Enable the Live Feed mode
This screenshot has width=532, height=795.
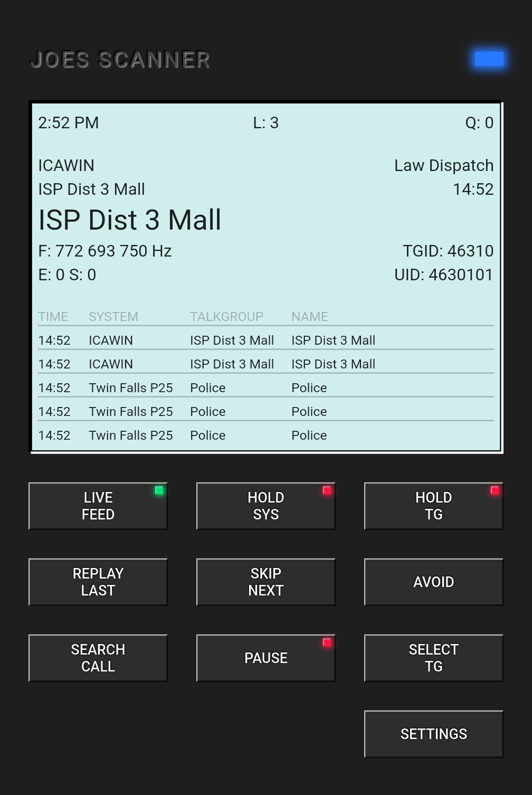(x=98, y=506)
